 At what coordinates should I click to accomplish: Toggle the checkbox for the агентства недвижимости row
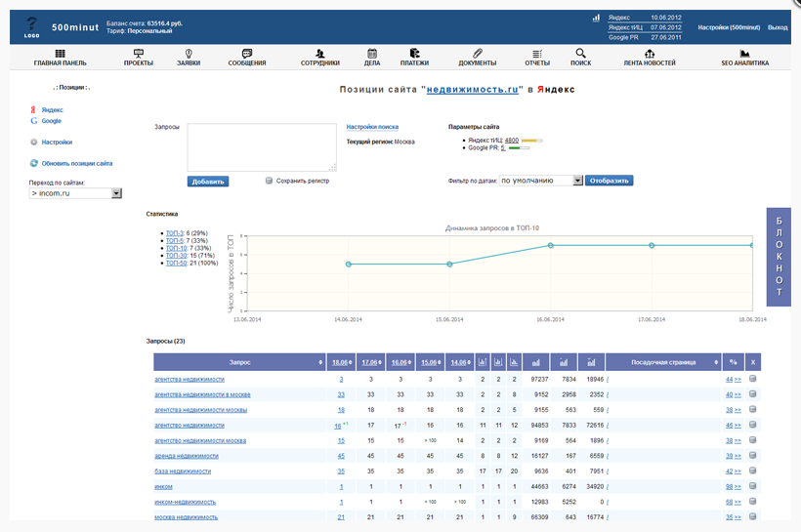point(753,379)
